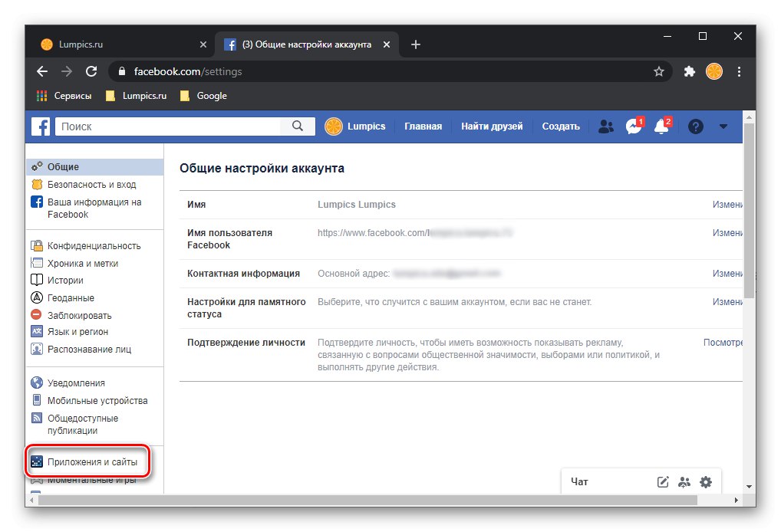Reload the page with refresh icon
This screenshot has width=781, height=532.
91,71
